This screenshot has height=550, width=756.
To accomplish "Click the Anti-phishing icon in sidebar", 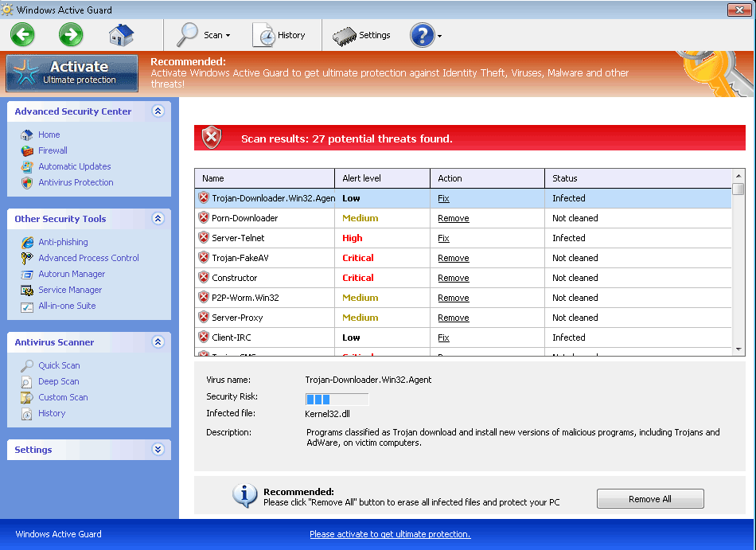I will [27, 242].
